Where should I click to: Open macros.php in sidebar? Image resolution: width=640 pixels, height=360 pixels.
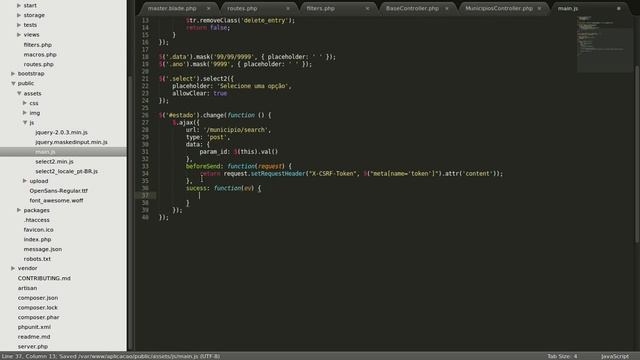(x=40, y=54)
